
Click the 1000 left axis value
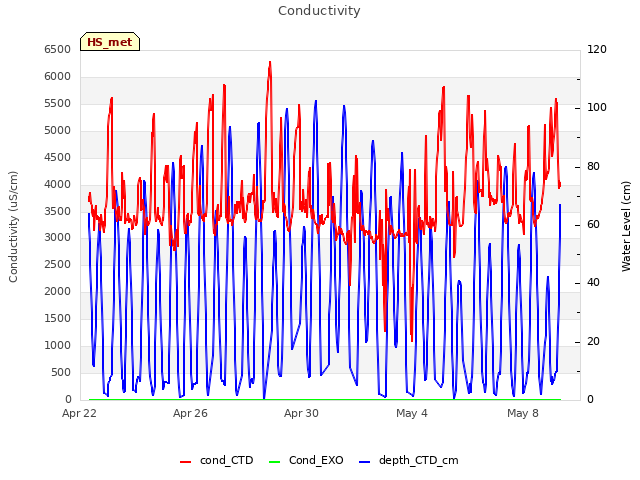tap(58, 345)
